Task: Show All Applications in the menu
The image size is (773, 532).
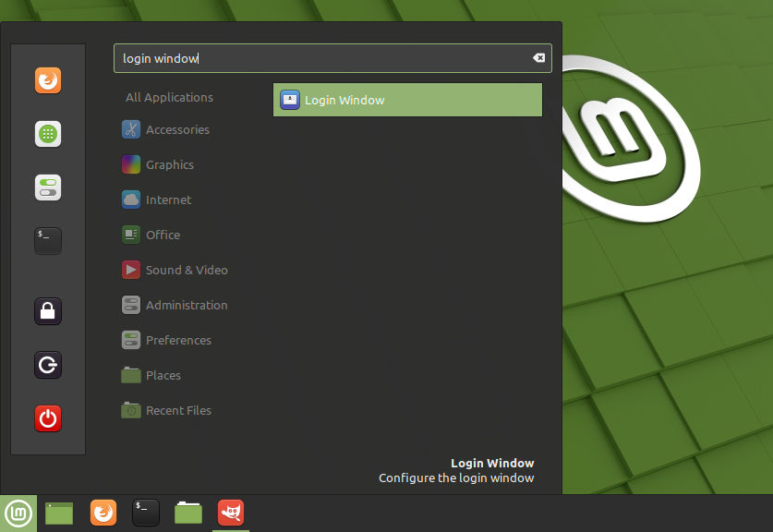Action: click(169, 97)
